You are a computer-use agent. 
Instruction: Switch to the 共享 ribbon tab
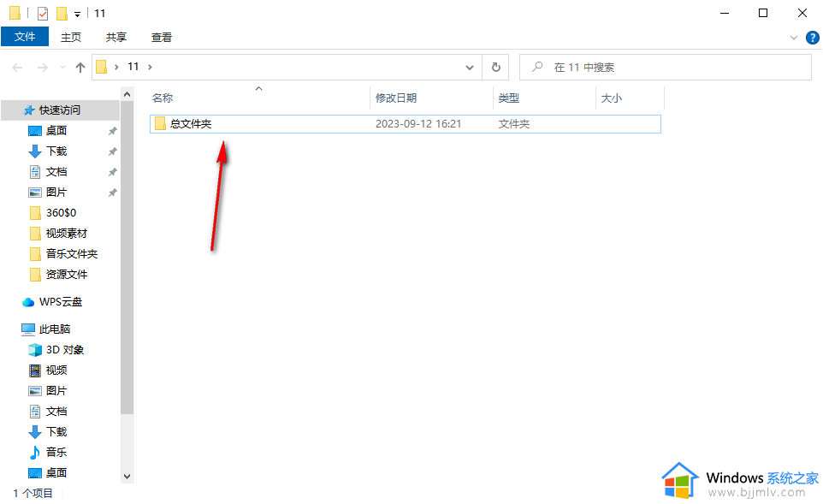point(116,38)
